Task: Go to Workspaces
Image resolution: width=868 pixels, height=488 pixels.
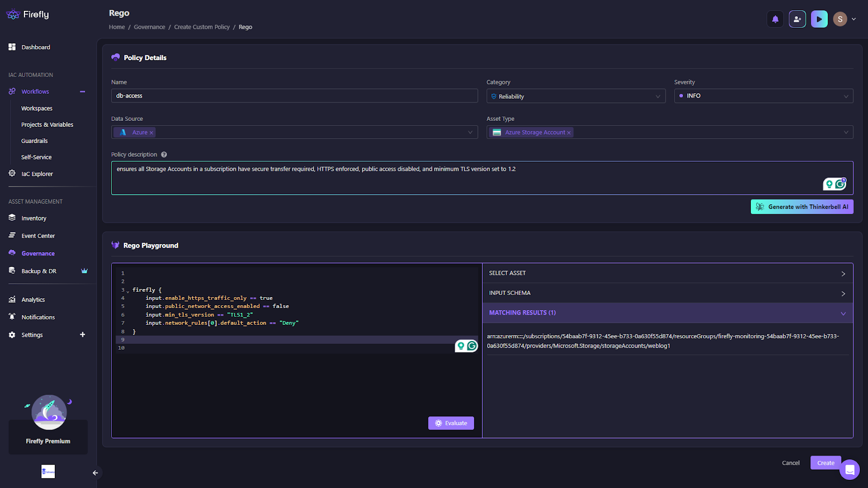Action: pos(37,108)
